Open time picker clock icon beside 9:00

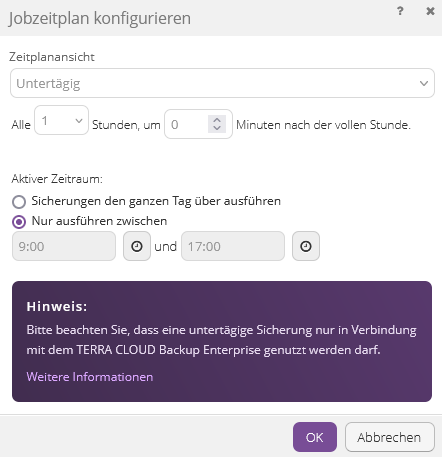click(x=137, y=246)
